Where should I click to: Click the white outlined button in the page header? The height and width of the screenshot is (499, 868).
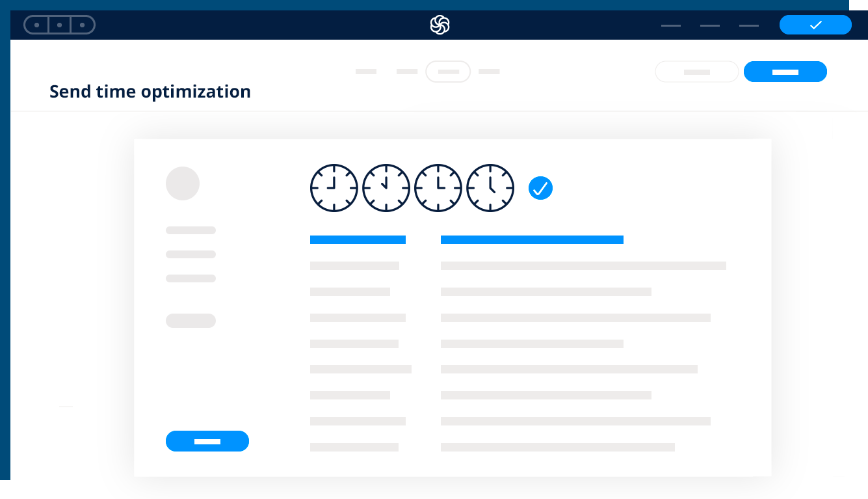(x=697, y=72)
